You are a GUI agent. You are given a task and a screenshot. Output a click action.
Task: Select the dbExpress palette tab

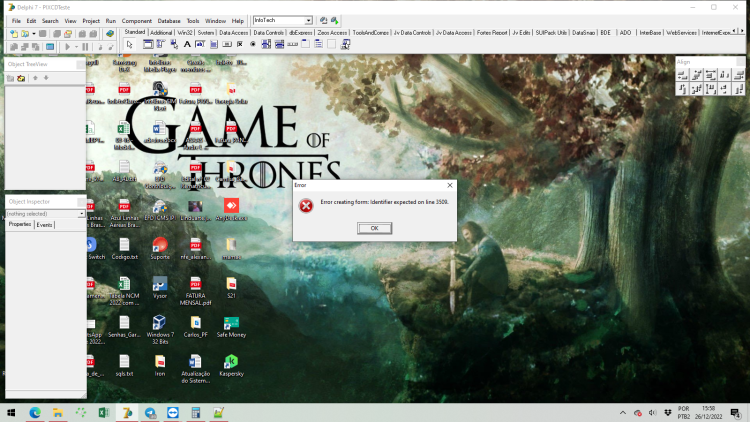pos(300,33)
